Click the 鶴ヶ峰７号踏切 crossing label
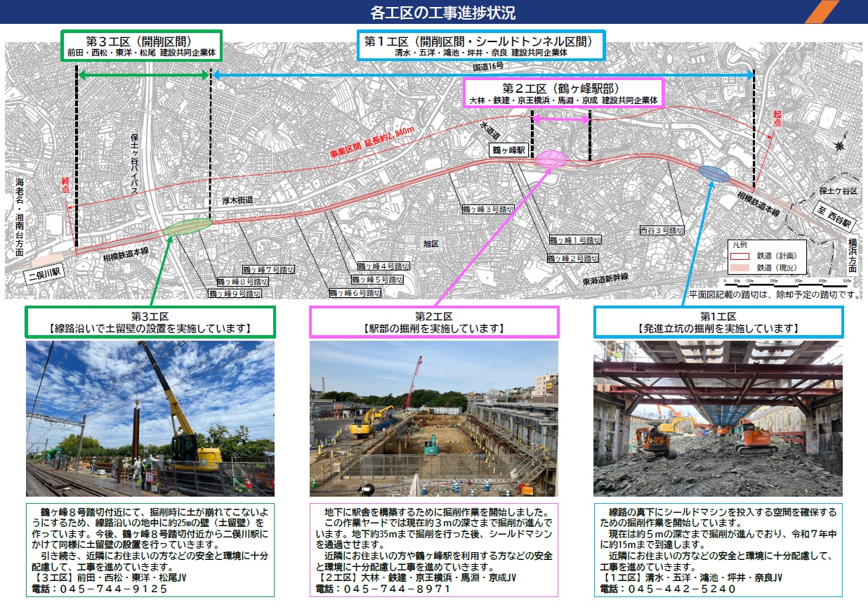Viewport: 868px width, 614px height. pos(269,270)
